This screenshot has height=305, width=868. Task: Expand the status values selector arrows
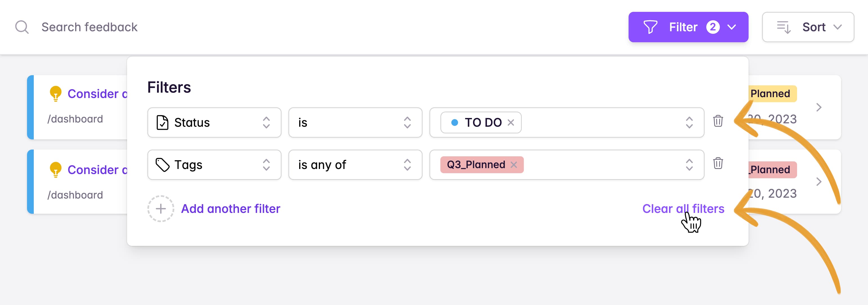pos(689,122)
